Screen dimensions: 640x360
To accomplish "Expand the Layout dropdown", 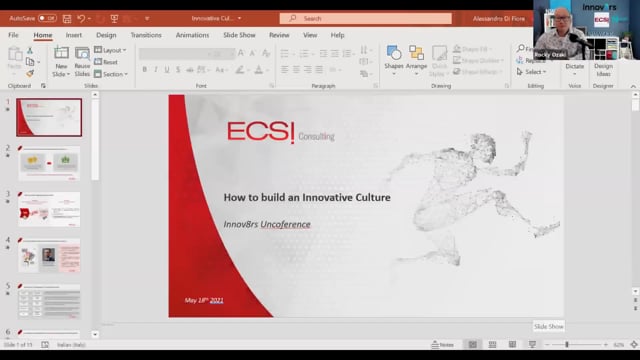I will [110, 50].
